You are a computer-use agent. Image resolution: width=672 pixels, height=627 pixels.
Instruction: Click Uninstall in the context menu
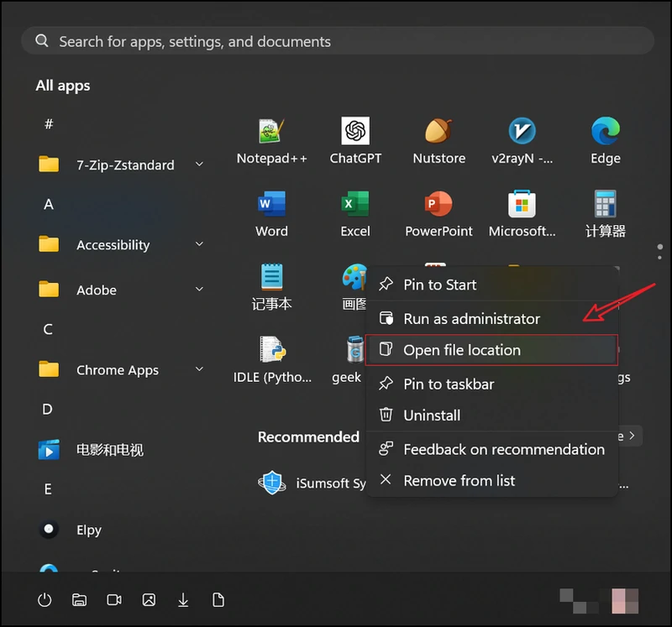click(x=431, y=415)
